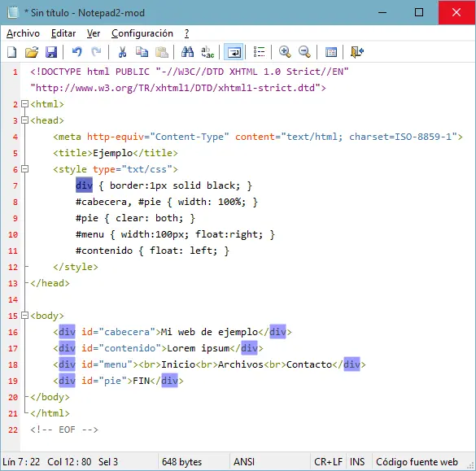
Task: Click 'Código fuente web' scheme in status bar
Action: pyautogui.click(x=417, y=461)
